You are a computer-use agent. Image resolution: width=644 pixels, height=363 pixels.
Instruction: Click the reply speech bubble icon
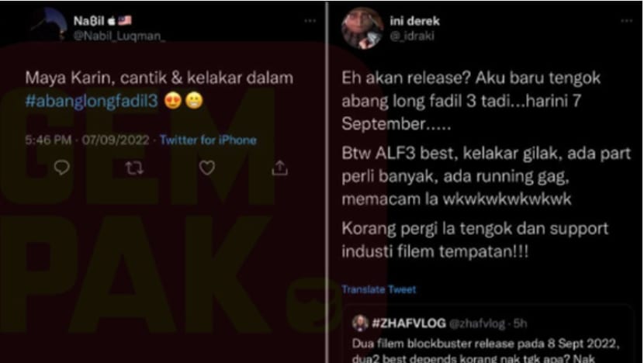pyautogui.click(x=61, y=168)
